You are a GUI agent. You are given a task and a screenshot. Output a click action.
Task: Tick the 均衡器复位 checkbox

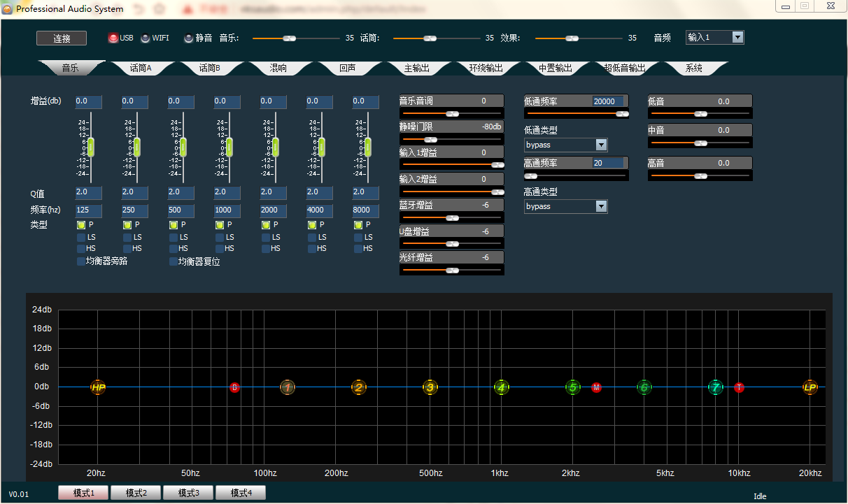[x=174, y=261]
